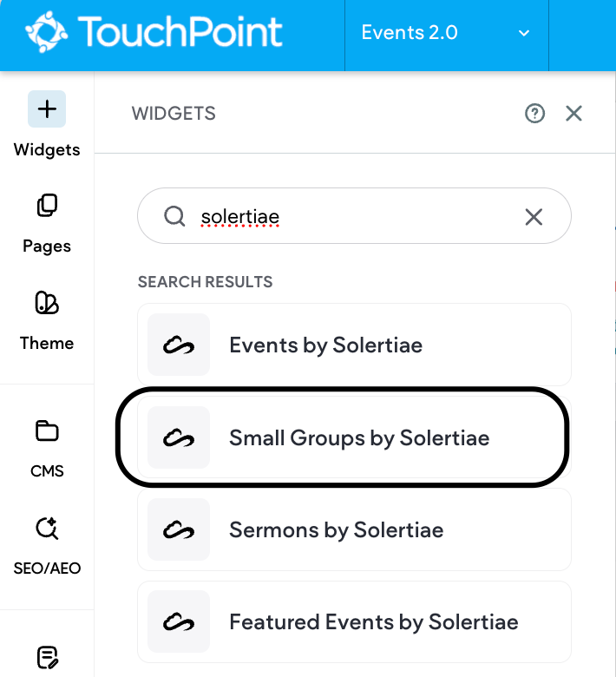616x677 pixels.
Task: Open the SEO/AEO sidebar icon
Action: [x=47, y=529]
